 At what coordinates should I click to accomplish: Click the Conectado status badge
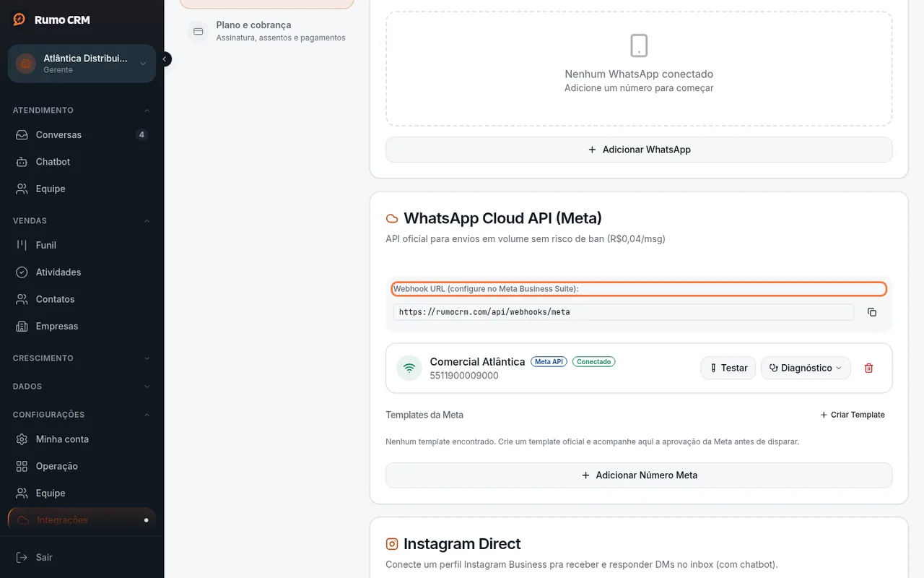coord(593,361)
